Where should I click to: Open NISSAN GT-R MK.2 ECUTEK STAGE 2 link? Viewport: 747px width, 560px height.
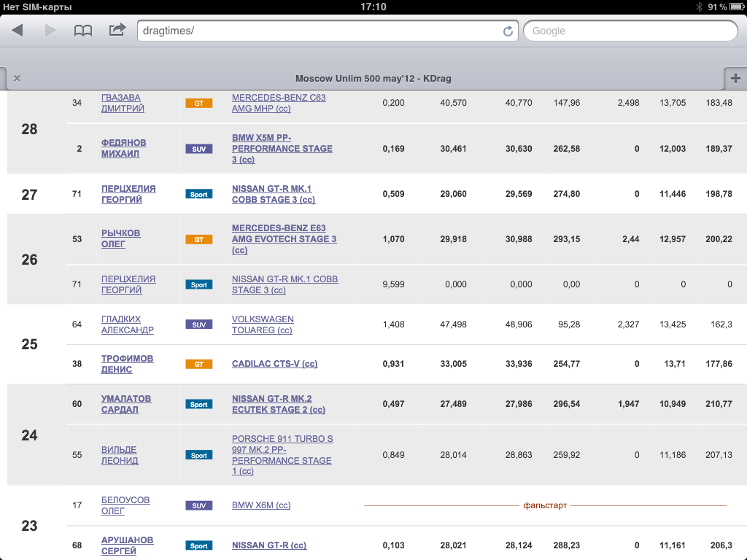(x=278, y=404)
